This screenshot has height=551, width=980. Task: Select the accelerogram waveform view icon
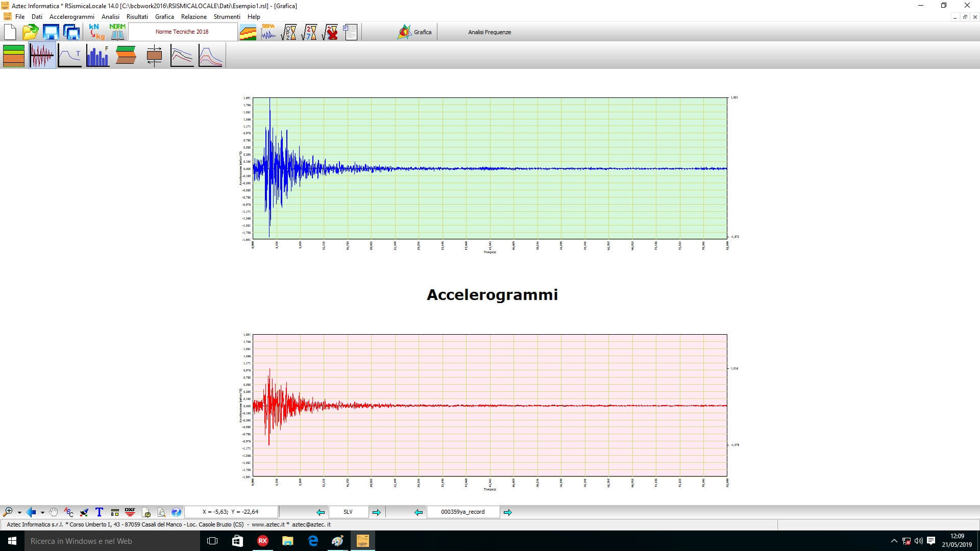pos(42,56)
